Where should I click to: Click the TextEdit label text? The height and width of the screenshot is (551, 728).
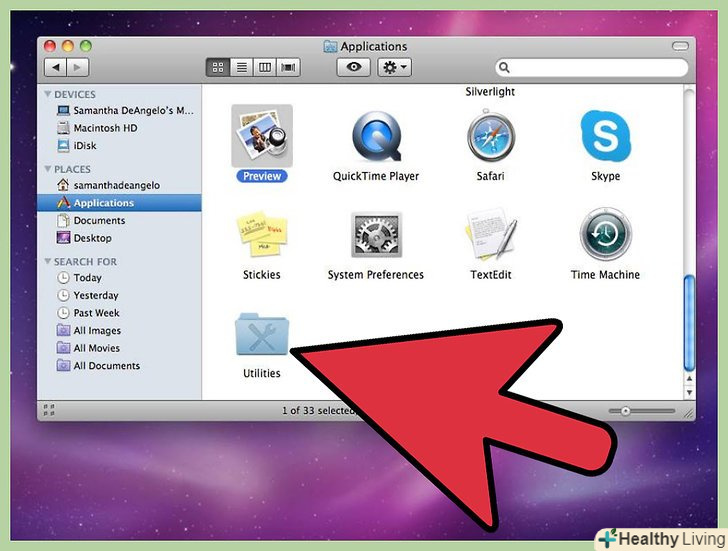click(491, 275)
